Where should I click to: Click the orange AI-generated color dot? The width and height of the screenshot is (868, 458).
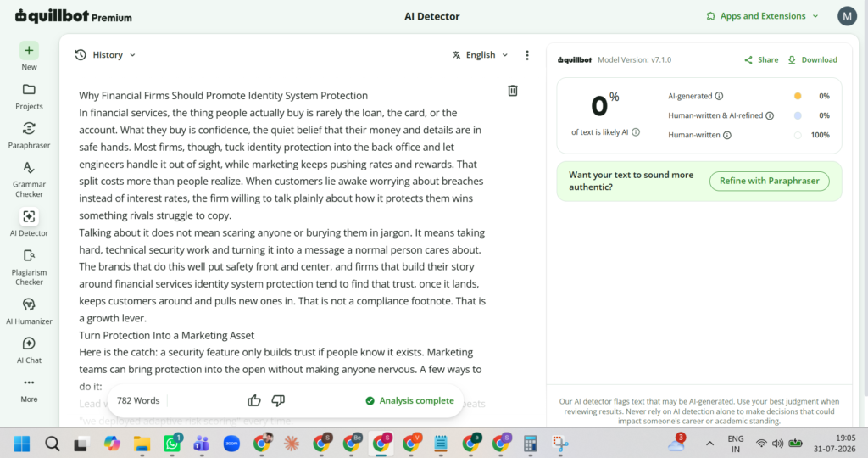798,96
